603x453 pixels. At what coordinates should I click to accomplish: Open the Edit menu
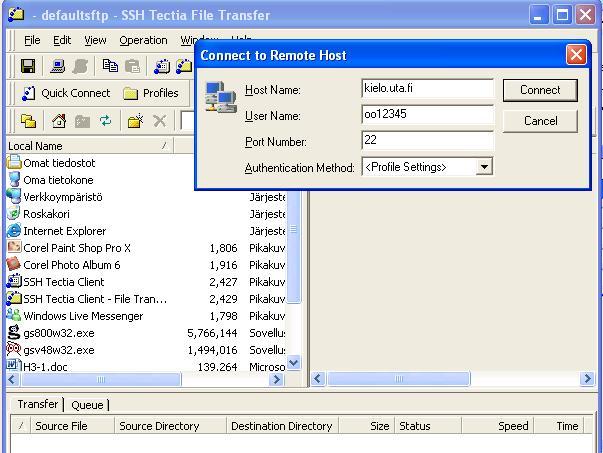point(62,40)
